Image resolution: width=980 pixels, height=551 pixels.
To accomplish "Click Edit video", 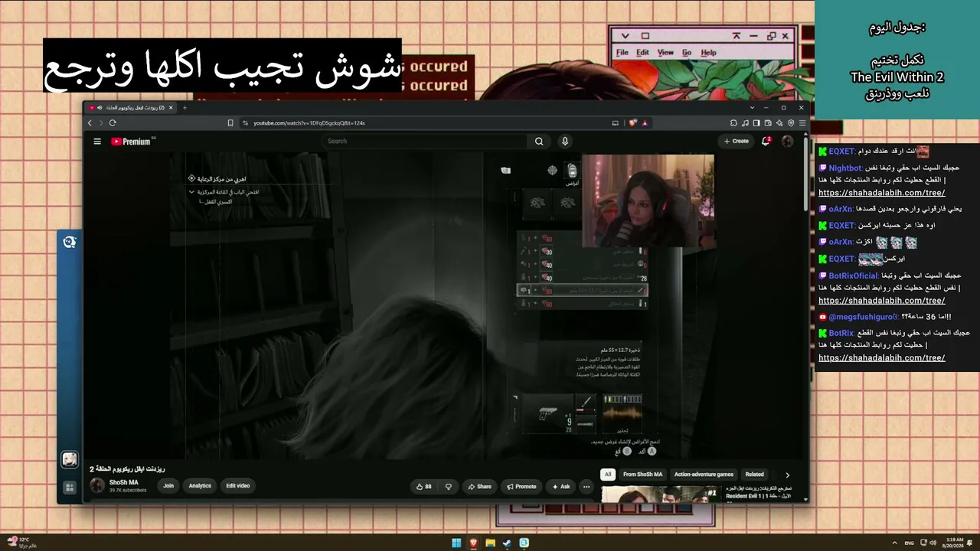I will [x=237, y=486].
